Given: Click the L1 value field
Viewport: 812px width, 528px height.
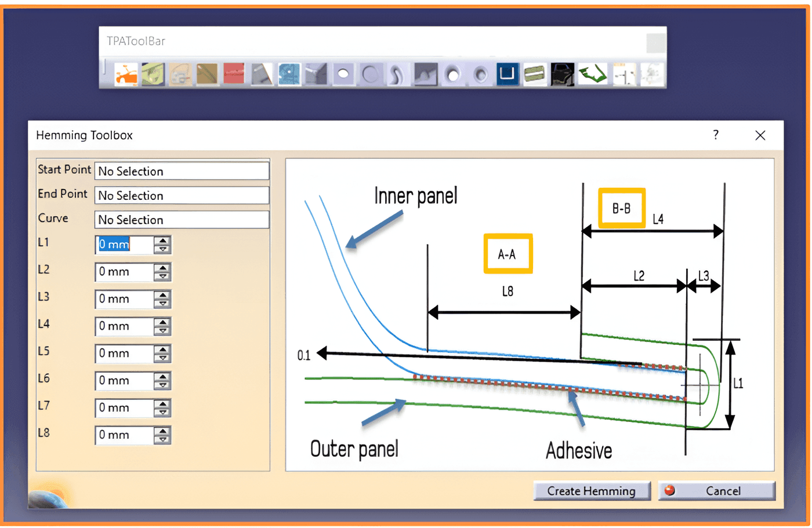Looking at the screenshot, I should (125, 245).
